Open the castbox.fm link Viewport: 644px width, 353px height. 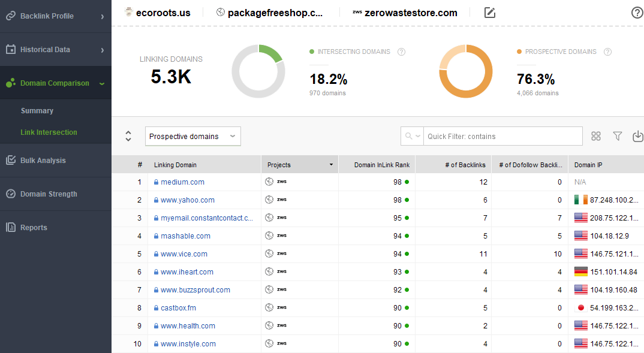178,308
